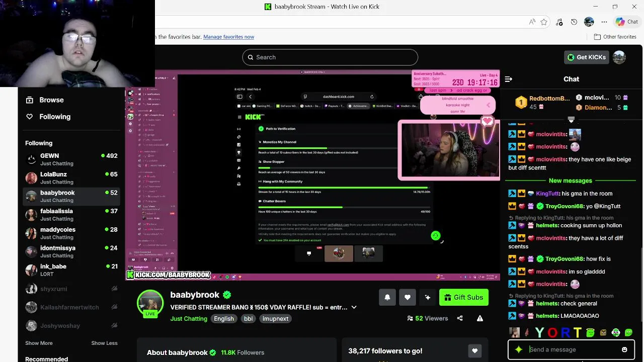Screen dimensions: 644x362
Task: Click the stream video player
Action: click(x=313, y=175)
